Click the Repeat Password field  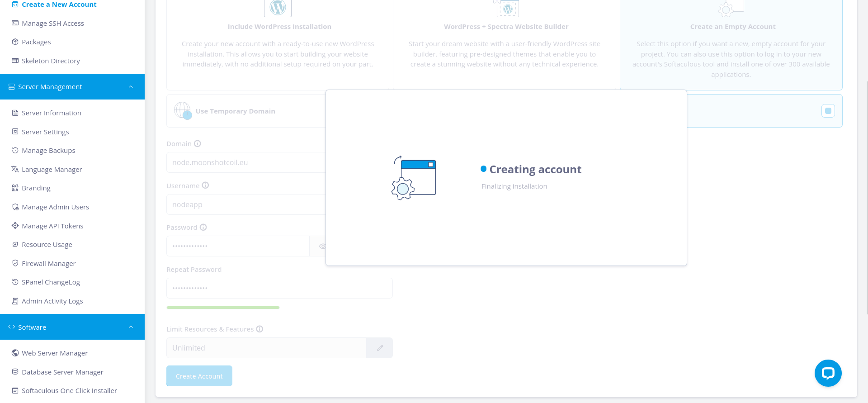click(x=279, y=288)
